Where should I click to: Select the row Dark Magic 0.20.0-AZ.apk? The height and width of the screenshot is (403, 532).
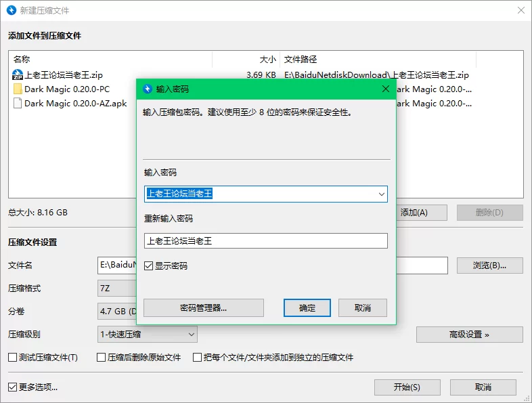73,103
